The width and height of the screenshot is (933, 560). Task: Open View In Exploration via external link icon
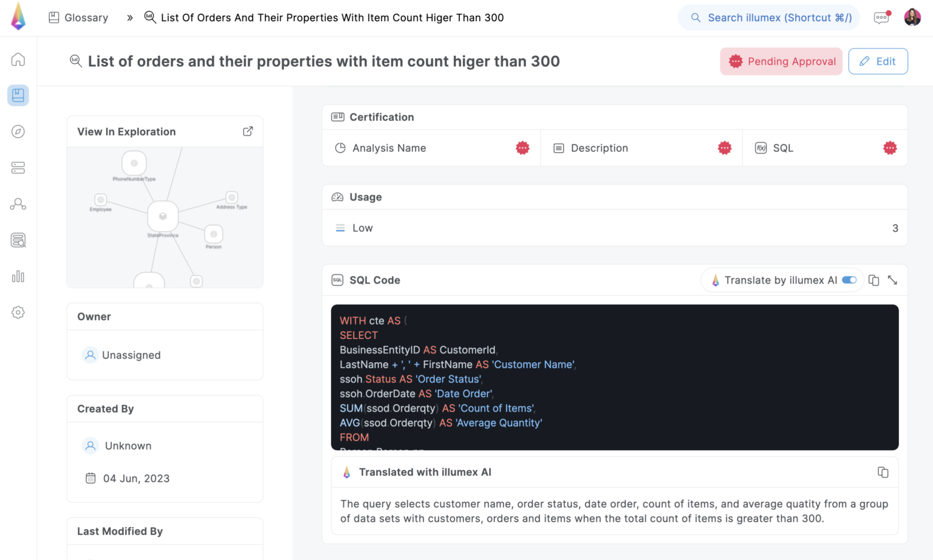(247, 131)
